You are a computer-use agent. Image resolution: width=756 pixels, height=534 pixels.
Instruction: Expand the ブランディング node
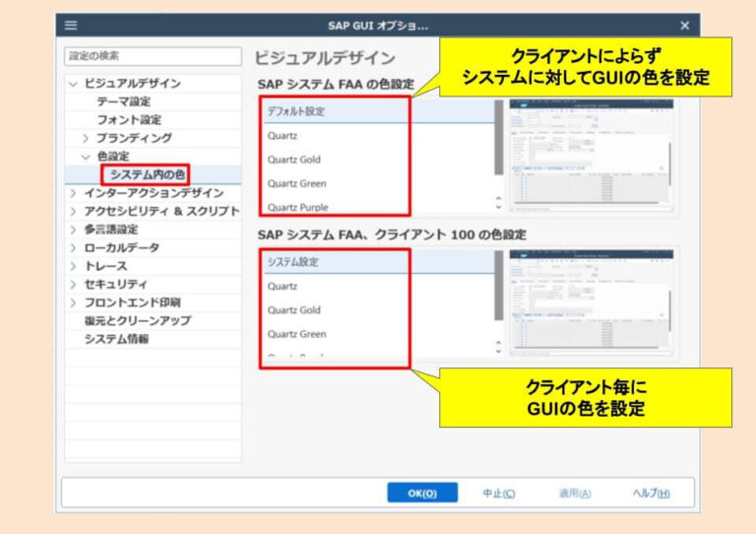click(86, 139)
